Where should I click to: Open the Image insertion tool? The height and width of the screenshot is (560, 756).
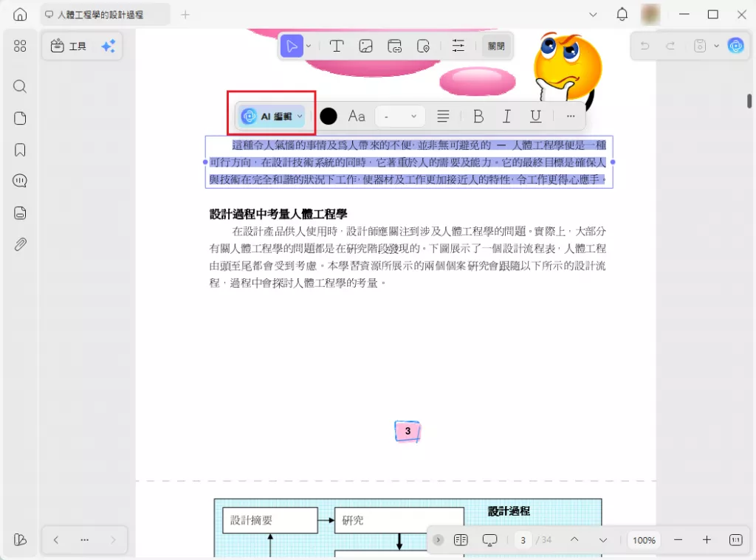(366, 46)
